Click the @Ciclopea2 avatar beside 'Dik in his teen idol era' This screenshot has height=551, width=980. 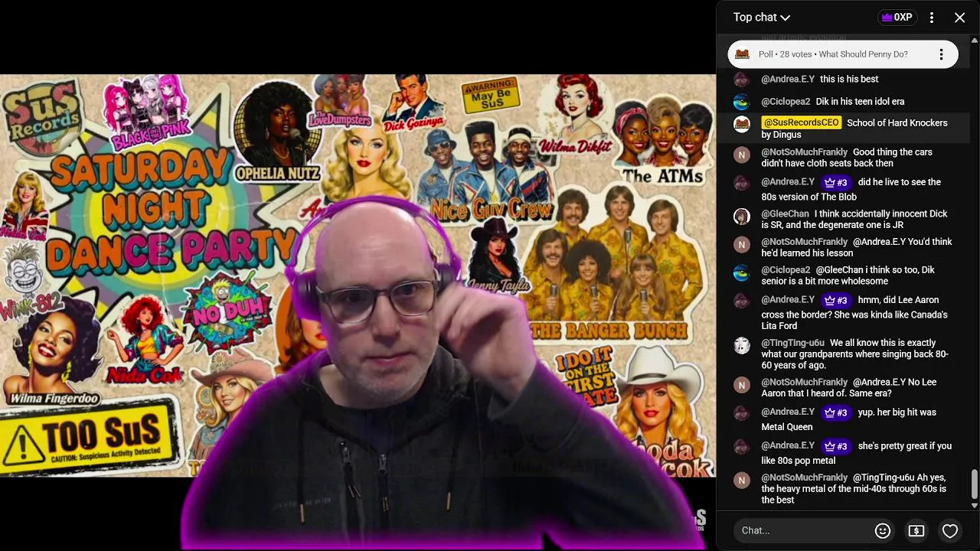point(741,102)
